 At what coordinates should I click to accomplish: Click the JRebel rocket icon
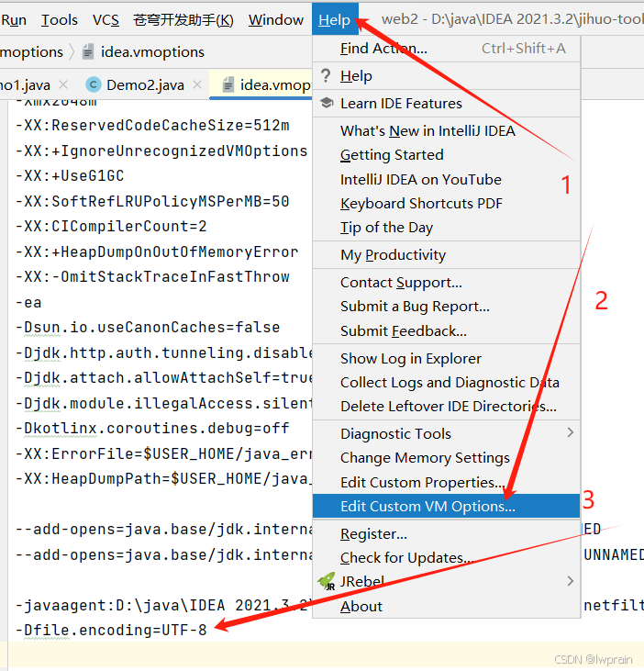[x=327, y=581]
